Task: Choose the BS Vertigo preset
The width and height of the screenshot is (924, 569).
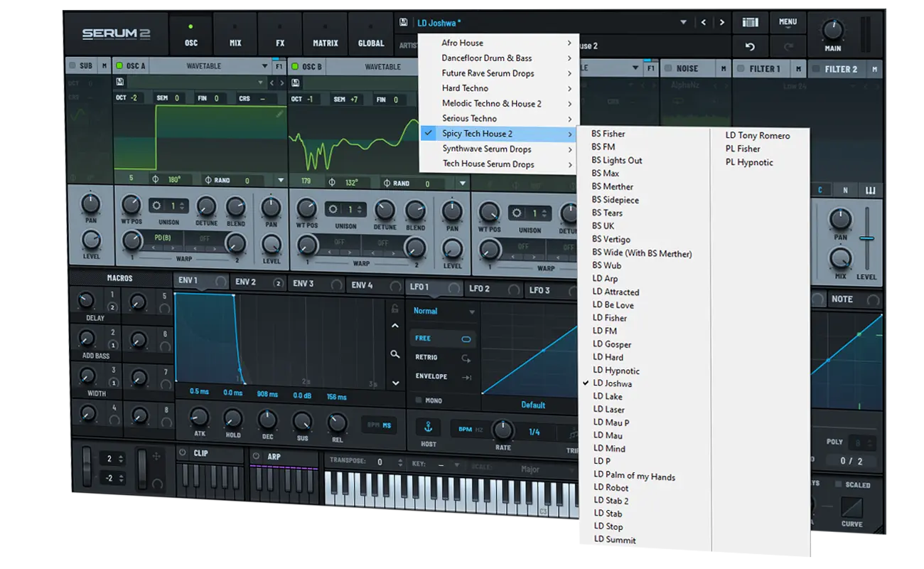Action: (611, 239)
